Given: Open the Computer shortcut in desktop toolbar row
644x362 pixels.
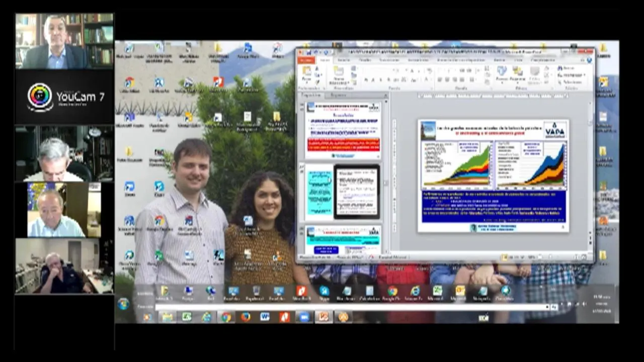Looking at the screenshot, I should click(188, 293).
